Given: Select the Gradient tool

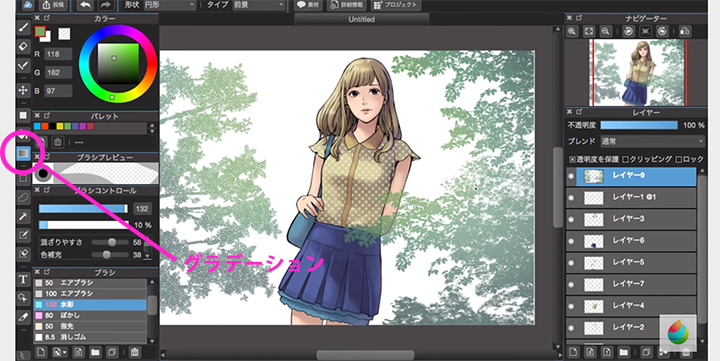Looking at the screenshot, I should [23, 153].
